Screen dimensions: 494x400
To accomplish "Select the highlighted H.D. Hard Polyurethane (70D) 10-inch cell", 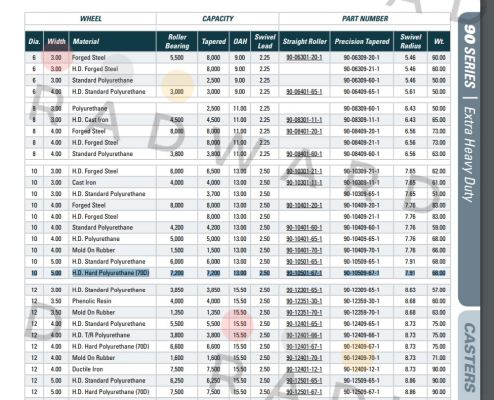I will coord(111,273).
